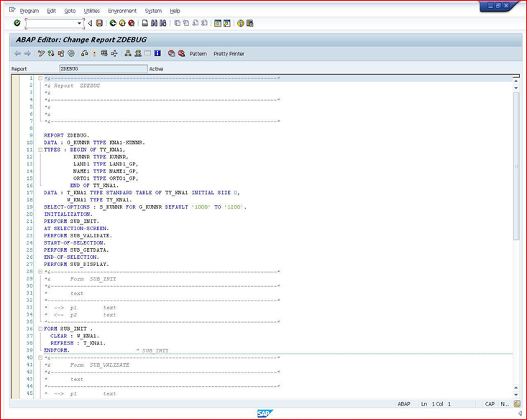Open the command field dropdown arrow
This screenshot has width=527, height=420.
pyautogui.click(x=79, y=23)
